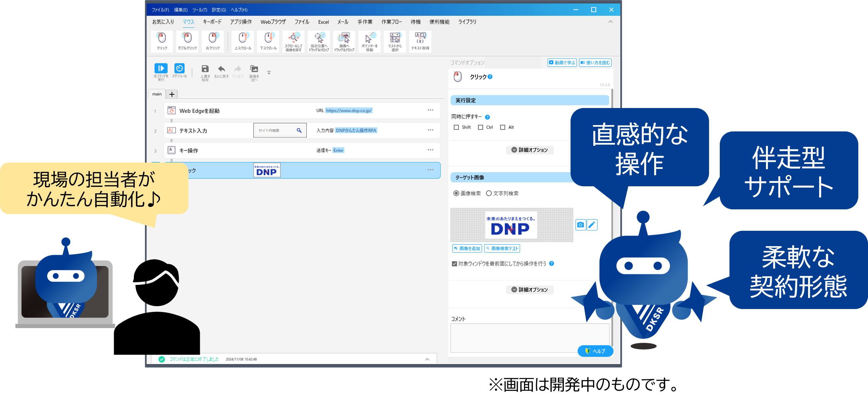Enable the Shift key checkbox
The image size is (868, 402).
click(456, 127)
